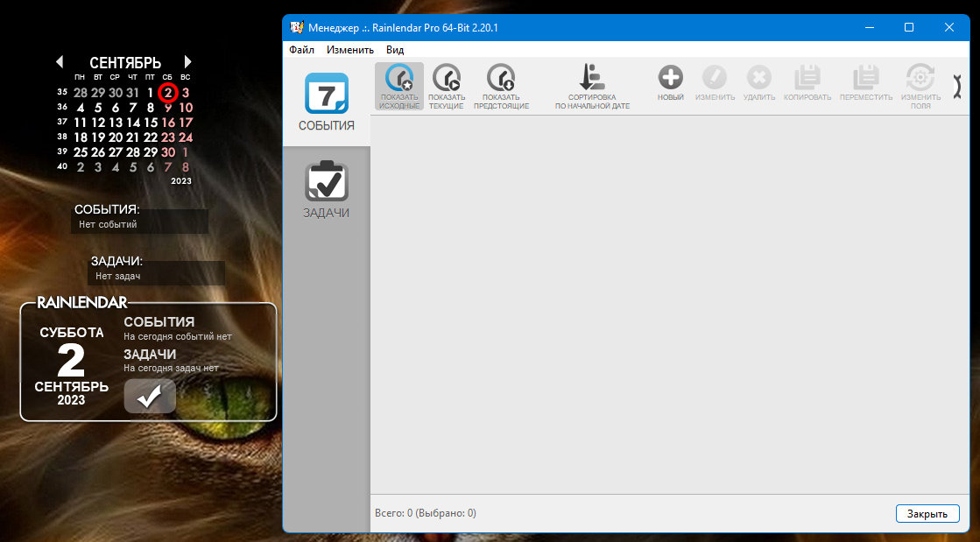Image resolution: width=980 pixels, height=542 pixels.
Task: Click the Закрыть button
Action: (x=927, y=513)
